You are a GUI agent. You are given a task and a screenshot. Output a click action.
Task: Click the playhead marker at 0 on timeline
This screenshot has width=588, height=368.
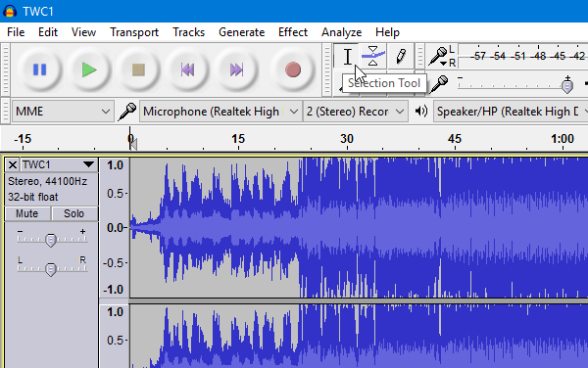(132, 144)
